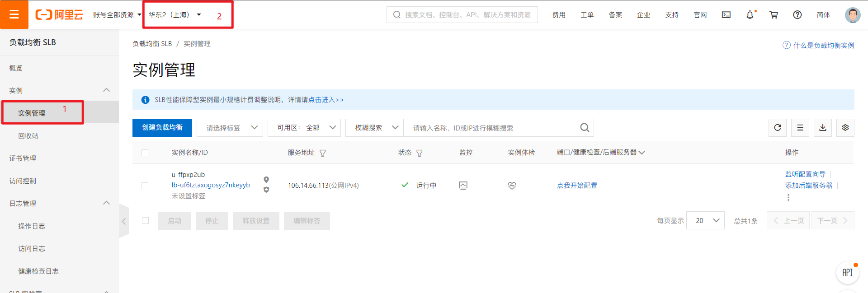The width and height of the screenshot is (868, 293).
Task: Open the orange hamburger navigation menu
Action: pos(14,14)
